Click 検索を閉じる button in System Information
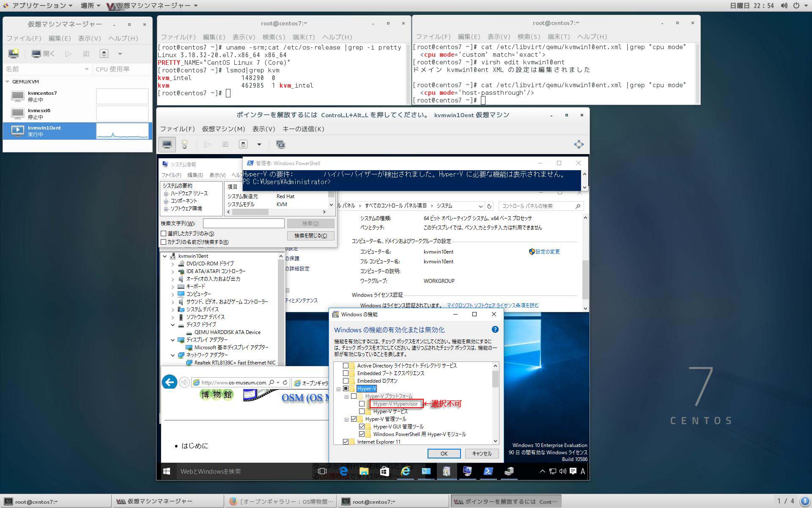 [x=311, y=236]
